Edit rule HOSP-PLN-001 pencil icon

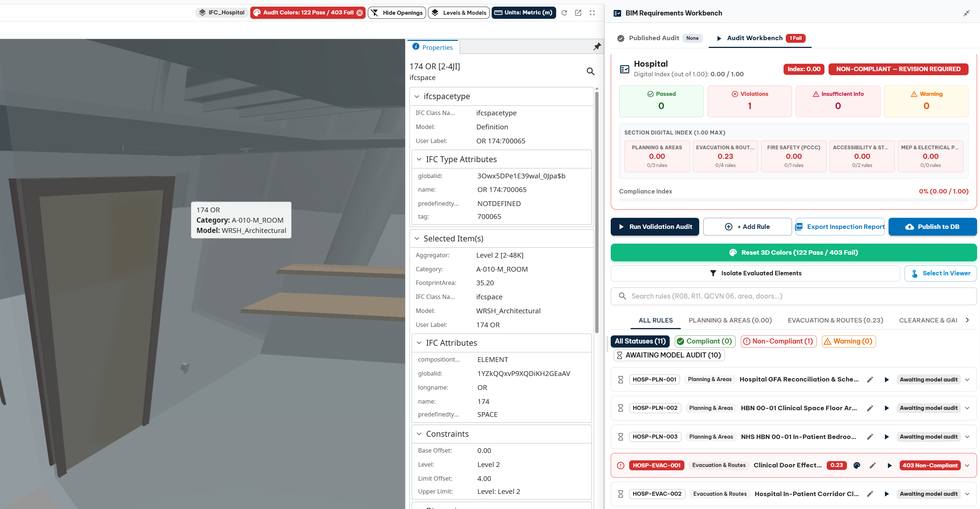pos(870,380)
